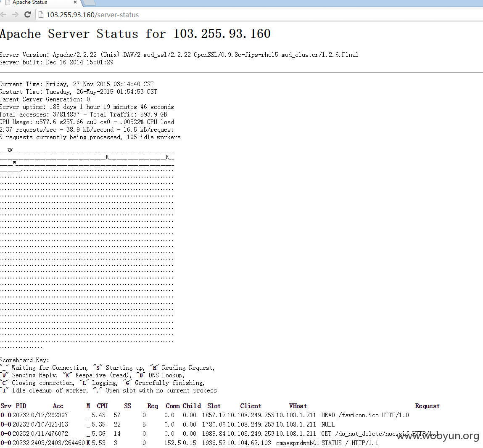Click the STATUS / HTTP/1.1 request
Screen dimensions: 483x448
pos(350,443)
